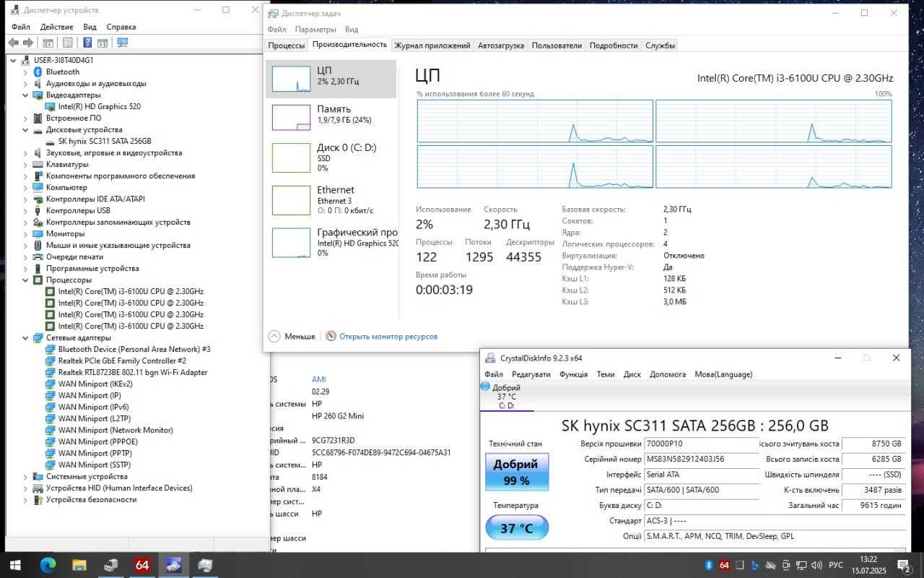Viewport: 924px width, 578px height.
Task: Select Realtek PCIe GbE Family Controller #2
Action: (x=122, y=361)
